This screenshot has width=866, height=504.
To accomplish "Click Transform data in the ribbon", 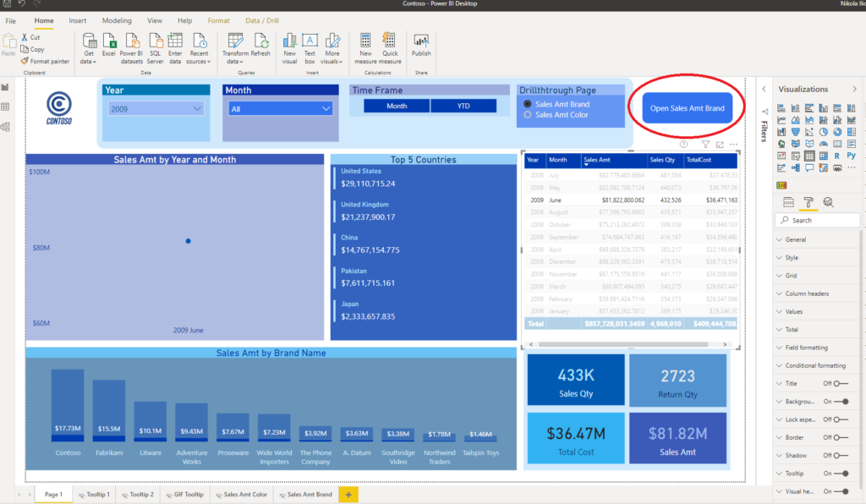I will [x=235, y=48].
